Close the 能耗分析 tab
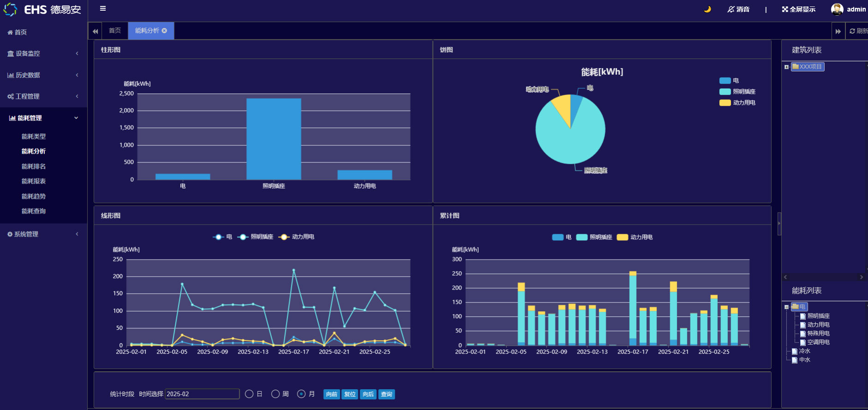868x410 pixels. 165,30
